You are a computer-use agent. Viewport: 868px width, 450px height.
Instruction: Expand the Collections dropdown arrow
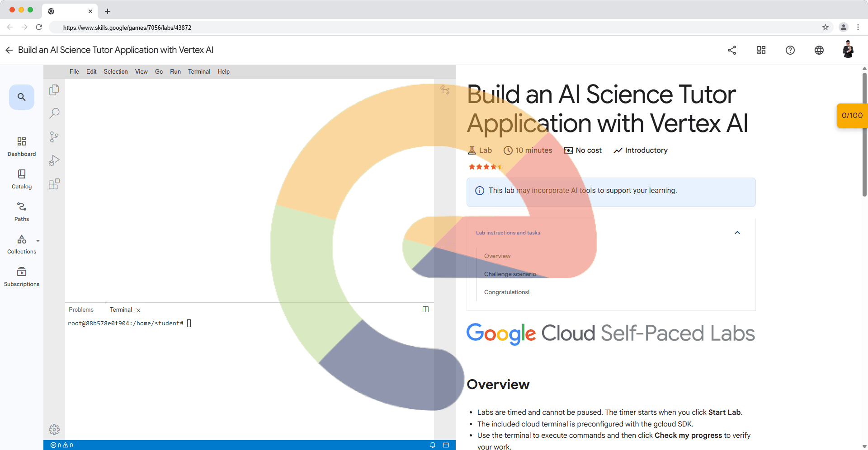point(38,241)
